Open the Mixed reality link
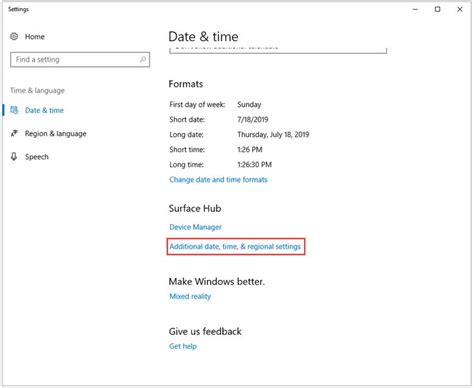The image size is (474, 388). (190, 296)
